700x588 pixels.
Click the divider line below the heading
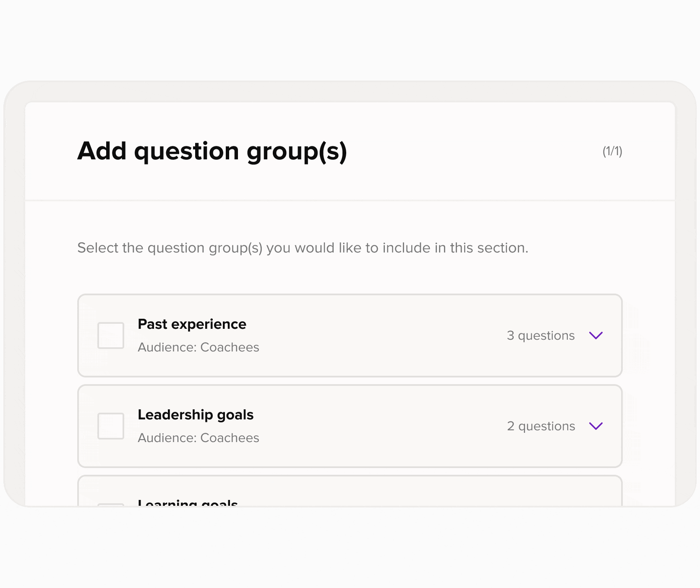click(350, 200)
